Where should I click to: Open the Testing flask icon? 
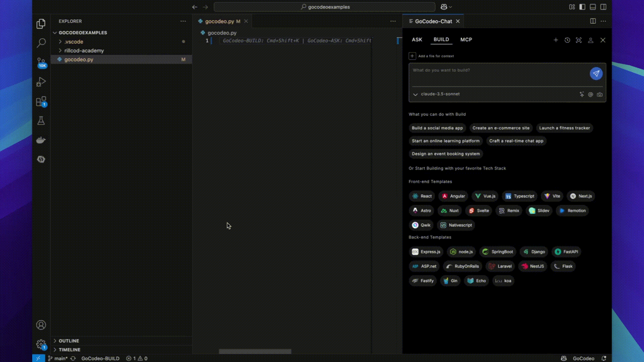[41, 121]
